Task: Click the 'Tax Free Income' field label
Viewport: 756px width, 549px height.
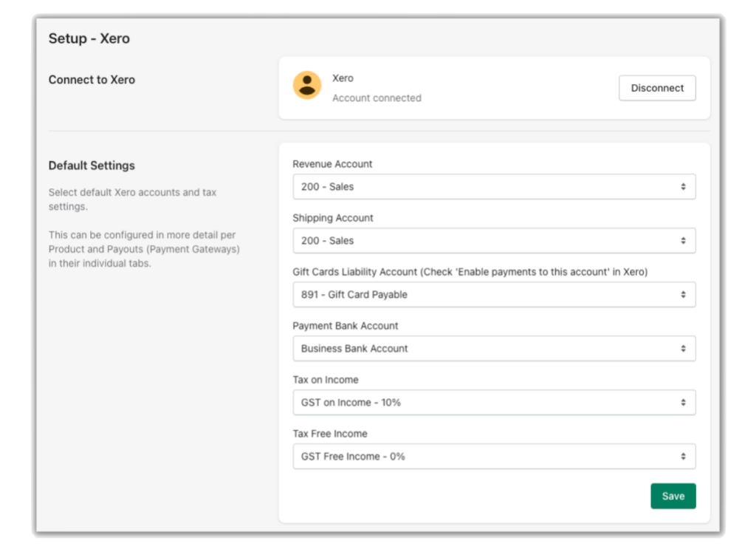Action: pyautogui.click(x=330, y=434)
